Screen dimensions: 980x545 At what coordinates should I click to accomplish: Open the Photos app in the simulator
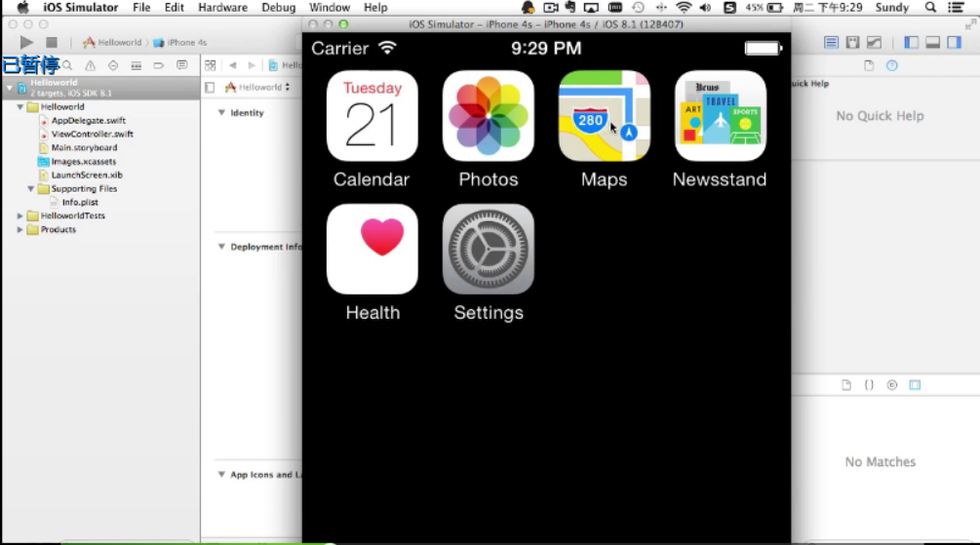tap(489, 116)
